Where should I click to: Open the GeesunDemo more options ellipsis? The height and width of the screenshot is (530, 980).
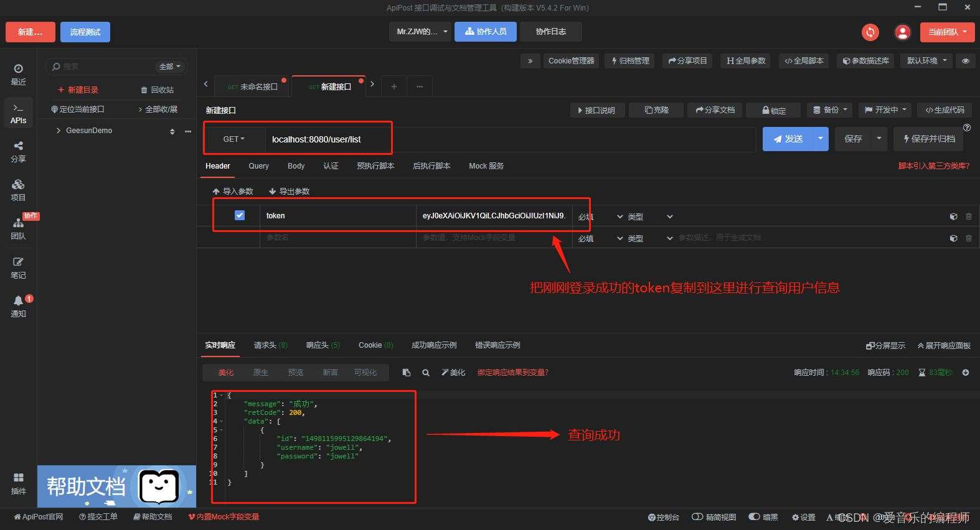(188, 131)
